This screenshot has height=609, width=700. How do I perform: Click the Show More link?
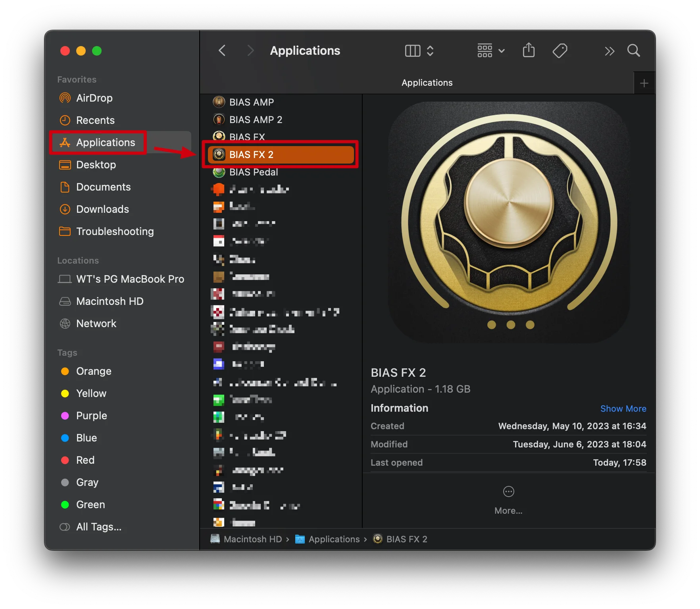(x=623, y=409)
